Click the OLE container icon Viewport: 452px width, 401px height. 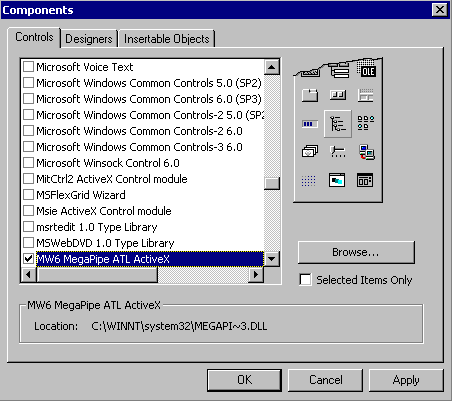pos(366,69)
